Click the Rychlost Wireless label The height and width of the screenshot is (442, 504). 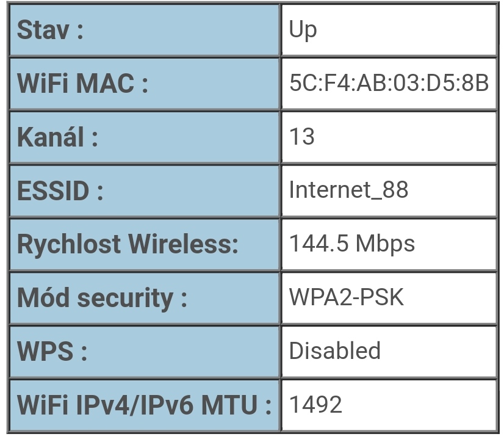tap(128, 244)
